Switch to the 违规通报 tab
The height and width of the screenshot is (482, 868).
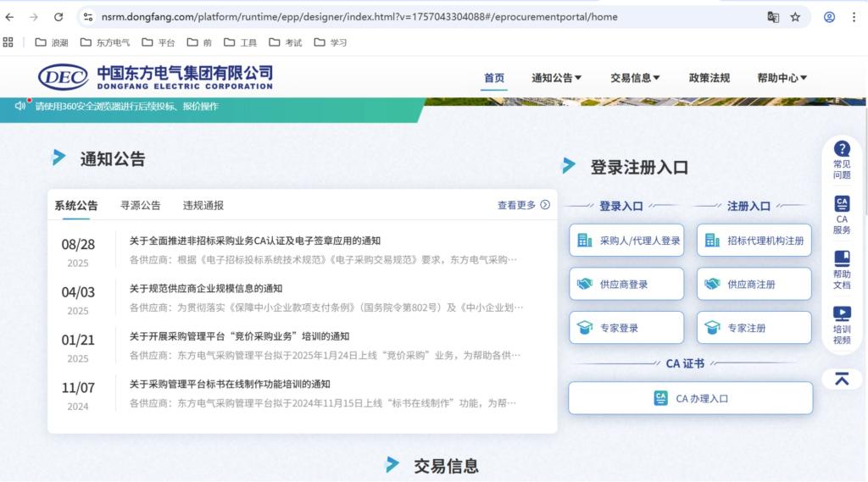(x=203, y=205)
